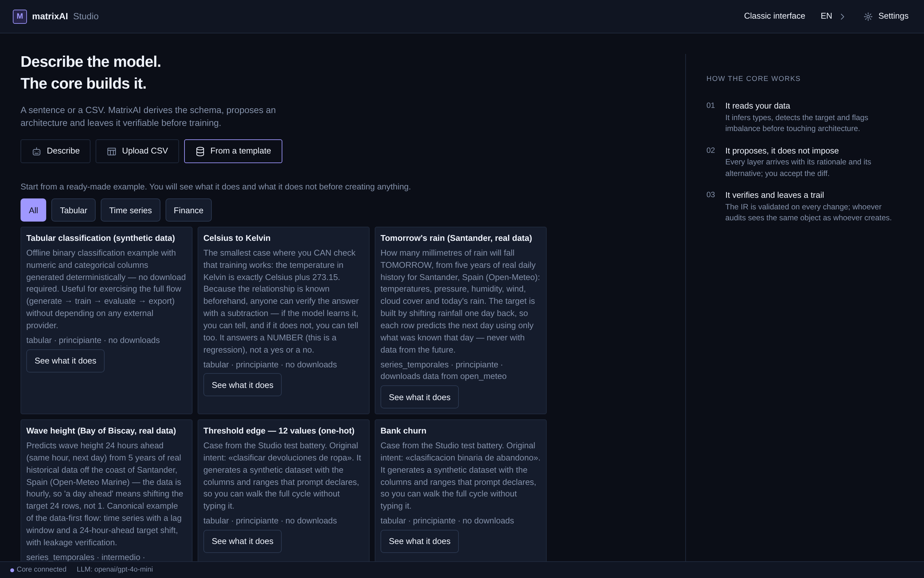This screenshot has height=578, width=924.
Task: Click the matrixAI brand name
Action: pyautogui.click(x=50, y=16)
